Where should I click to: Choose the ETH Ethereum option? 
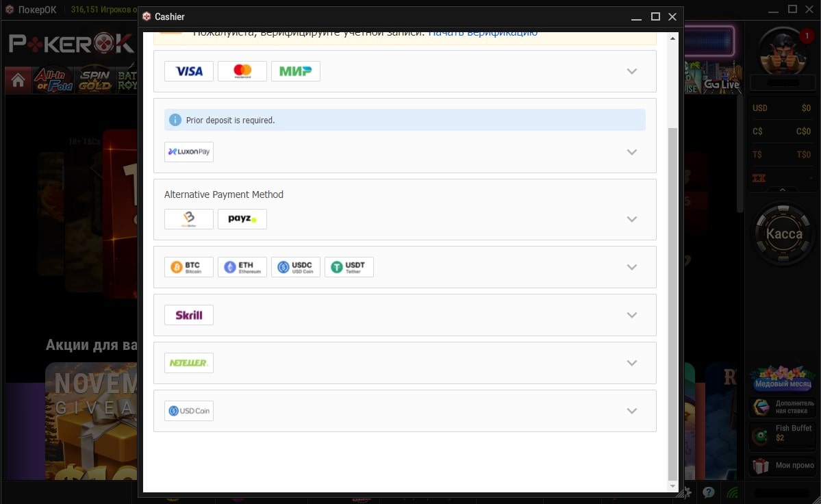tap(242, 267)
